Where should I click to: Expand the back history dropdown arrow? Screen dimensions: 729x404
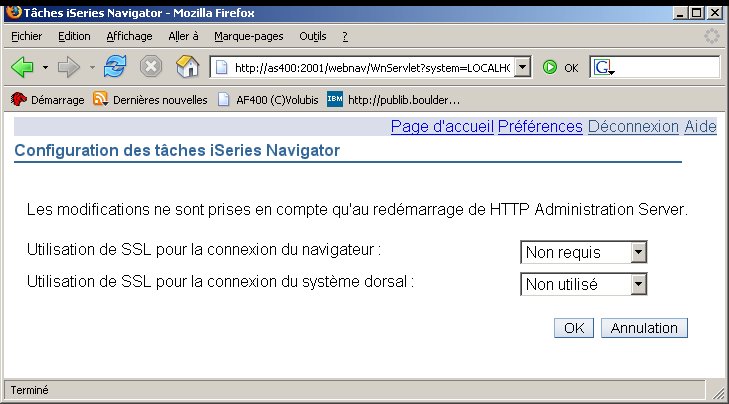point(45,68)
